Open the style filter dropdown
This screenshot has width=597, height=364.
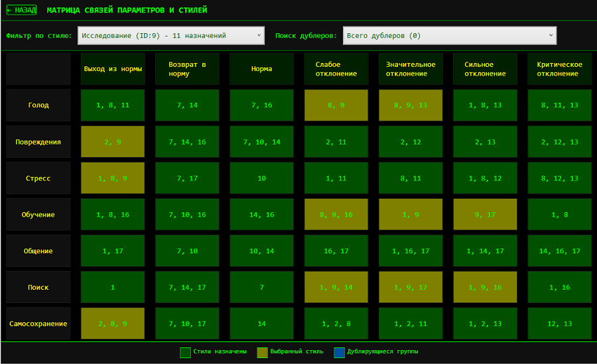coord(170,35)
